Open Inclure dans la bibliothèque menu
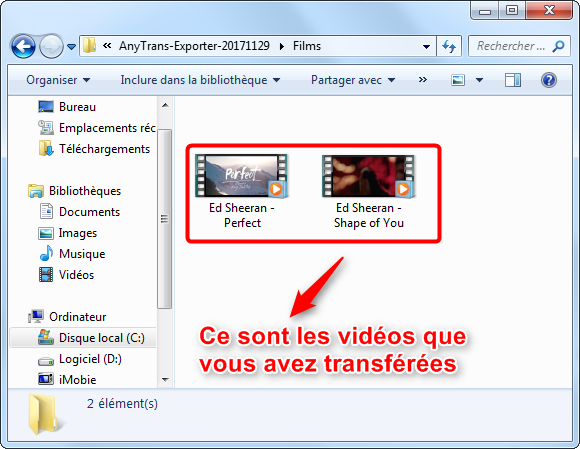580x449 pixels. click(x=200, y=80)
